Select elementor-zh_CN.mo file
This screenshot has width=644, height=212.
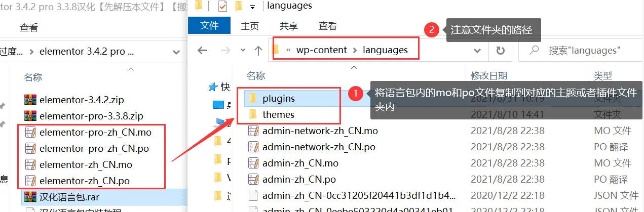click(86, 165)
